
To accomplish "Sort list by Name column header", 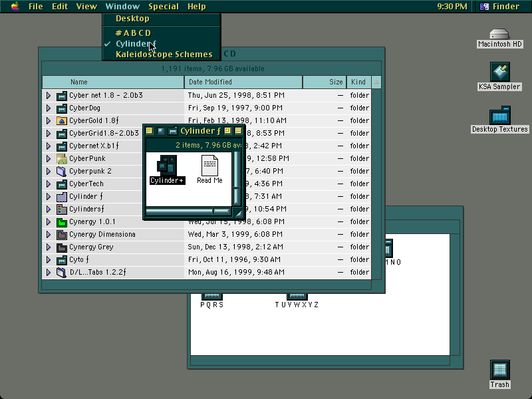I will pyautogui.click(x=113, y=82).
